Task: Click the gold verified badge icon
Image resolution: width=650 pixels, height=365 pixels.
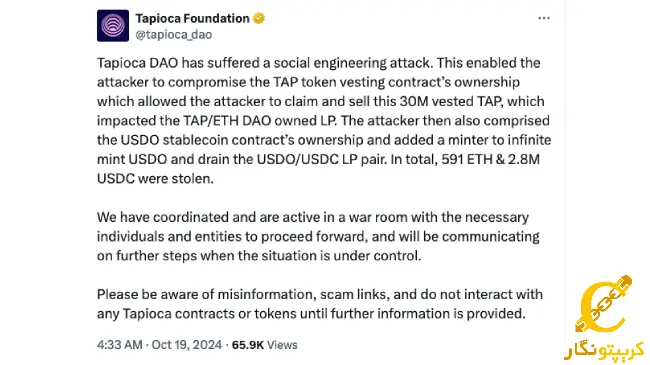Action: click(259, 18)
